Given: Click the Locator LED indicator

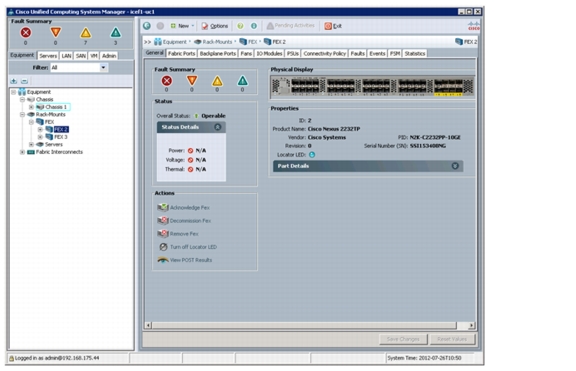Looking at the screenshot, I should pos(312,155).
